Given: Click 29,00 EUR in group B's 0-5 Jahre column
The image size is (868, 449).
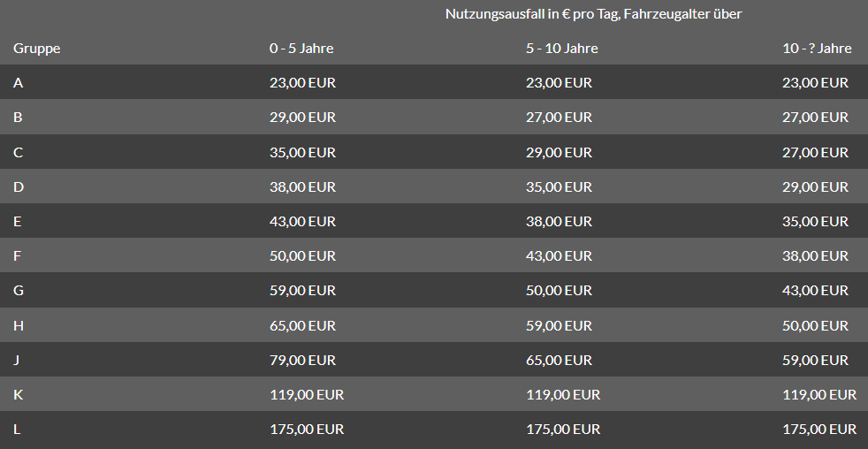Looking at the screenshot, I should pos(302,117).
